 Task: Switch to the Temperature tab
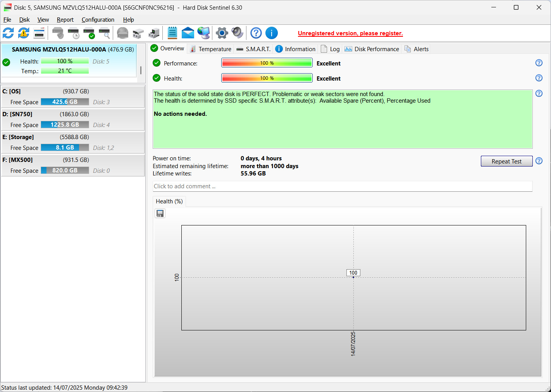tap(211, 49)
